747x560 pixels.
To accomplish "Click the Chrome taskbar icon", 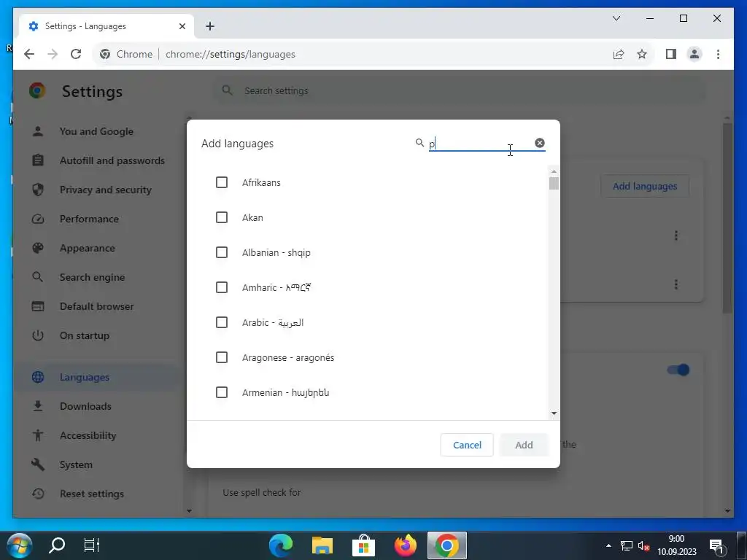I will click(447, 545).
